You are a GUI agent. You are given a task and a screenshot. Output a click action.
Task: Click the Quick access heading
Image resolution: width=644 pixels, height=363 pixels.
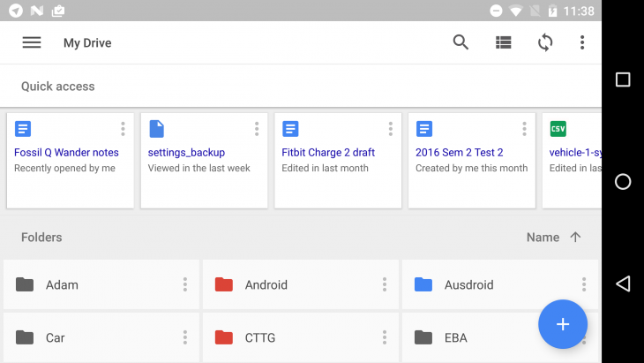(x=58, y=87)
